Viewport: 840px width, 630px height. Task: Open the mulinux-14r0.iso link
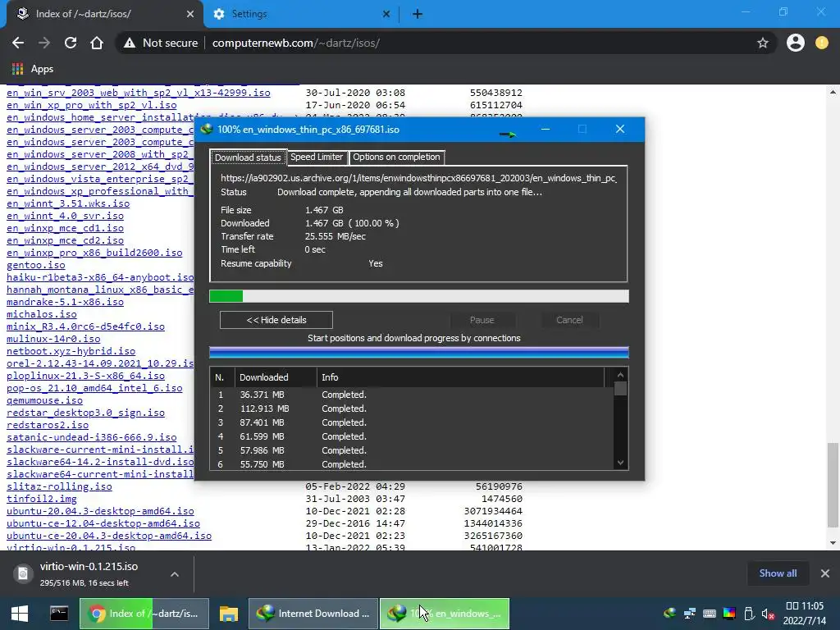point(53,339)
